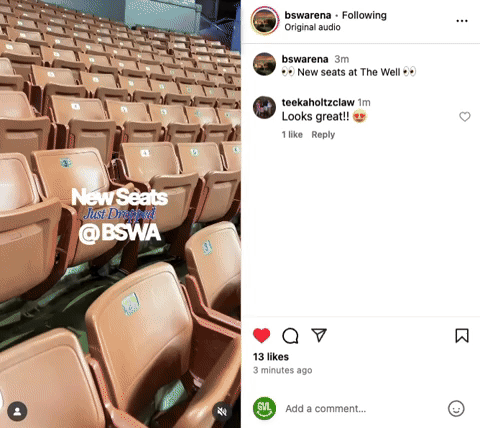The width and height of the screenshot is (480, 428).
Task: Open the emoji picker smiley icon
Action: click(456, 408)
